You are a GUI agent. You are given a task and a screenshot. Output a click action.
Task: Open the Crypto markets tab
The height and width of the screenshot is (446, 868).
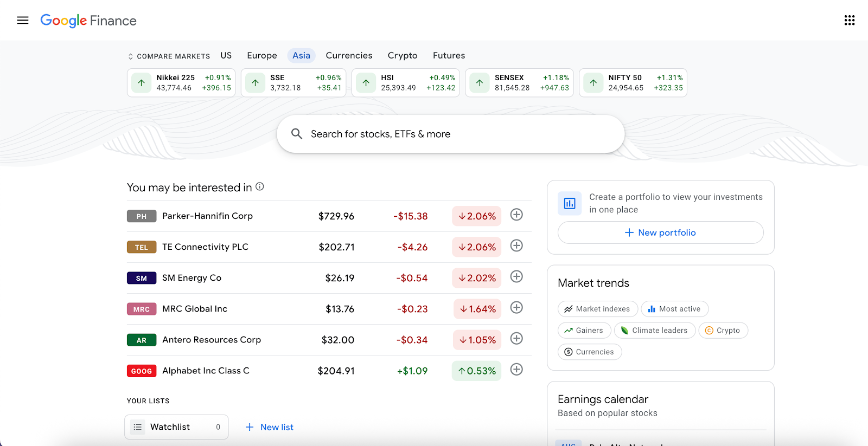click(x=403, y=55)
